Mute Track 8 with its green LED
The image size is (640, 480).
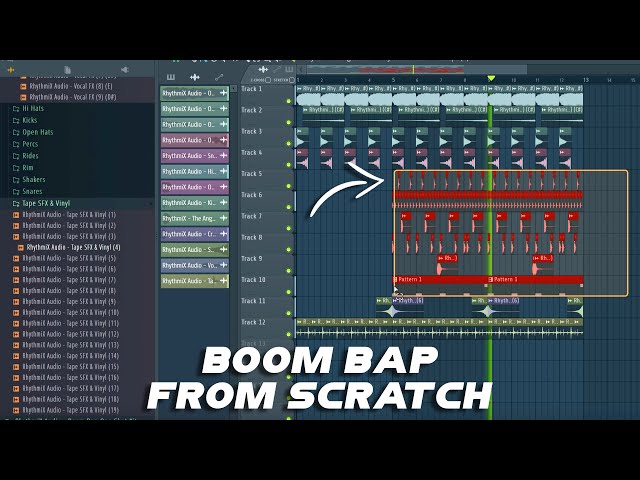tap(289, 250)
